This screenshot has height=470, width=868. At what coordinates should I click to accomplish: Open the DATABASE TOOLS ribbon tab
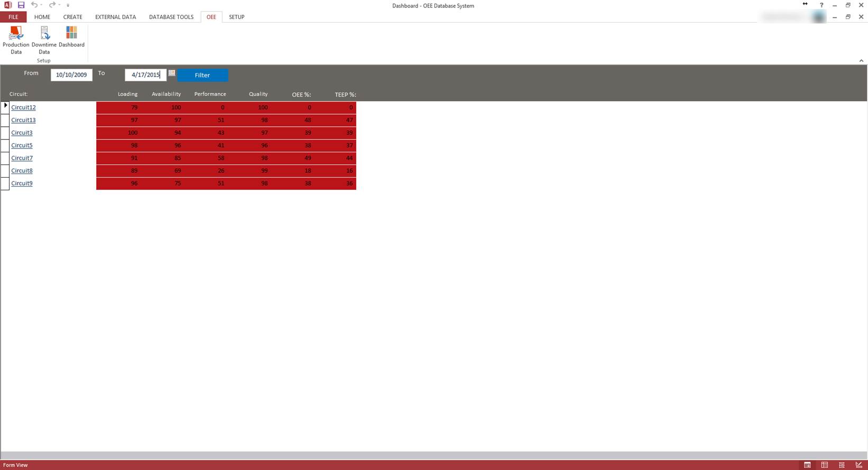[x=171, y=17]
